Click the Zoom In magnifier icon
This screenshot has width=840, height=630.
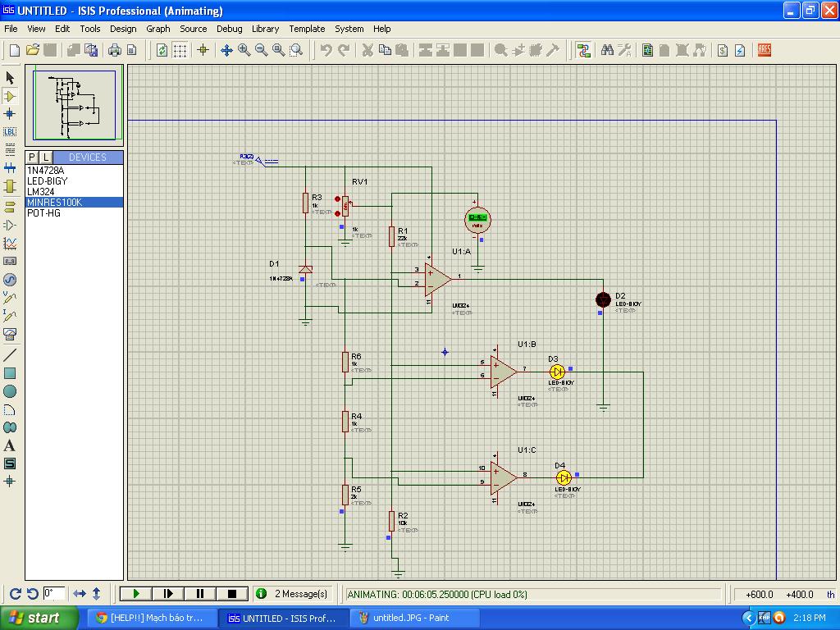click(x=244, y=50)
